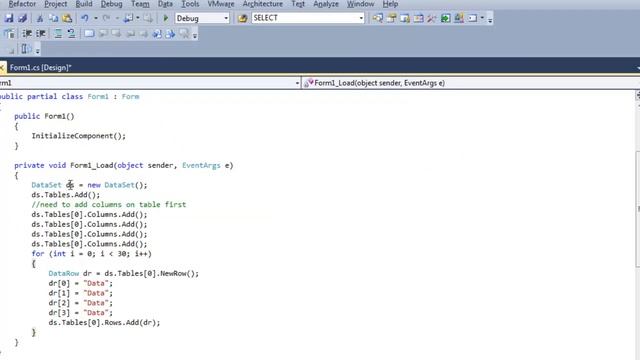Click the line 'dr[0] = "Data";'
Screen dimensions: 640x360
pos(80,283)
